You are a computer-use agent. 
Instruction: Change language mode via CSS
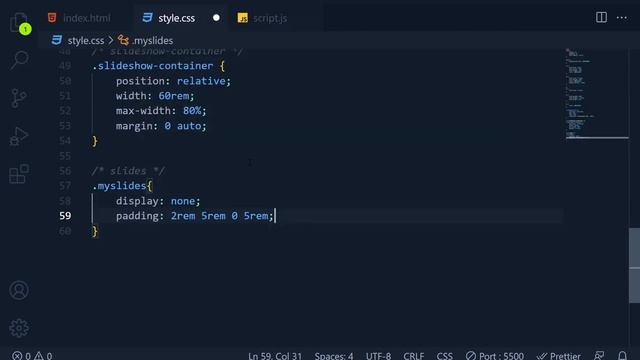[444, 356]
